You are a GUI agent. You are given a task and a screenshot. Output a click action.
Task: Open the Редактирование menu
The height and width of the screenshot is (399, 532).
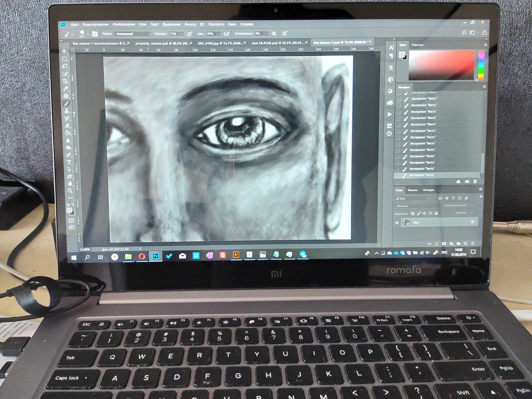(x=96, y=24)
